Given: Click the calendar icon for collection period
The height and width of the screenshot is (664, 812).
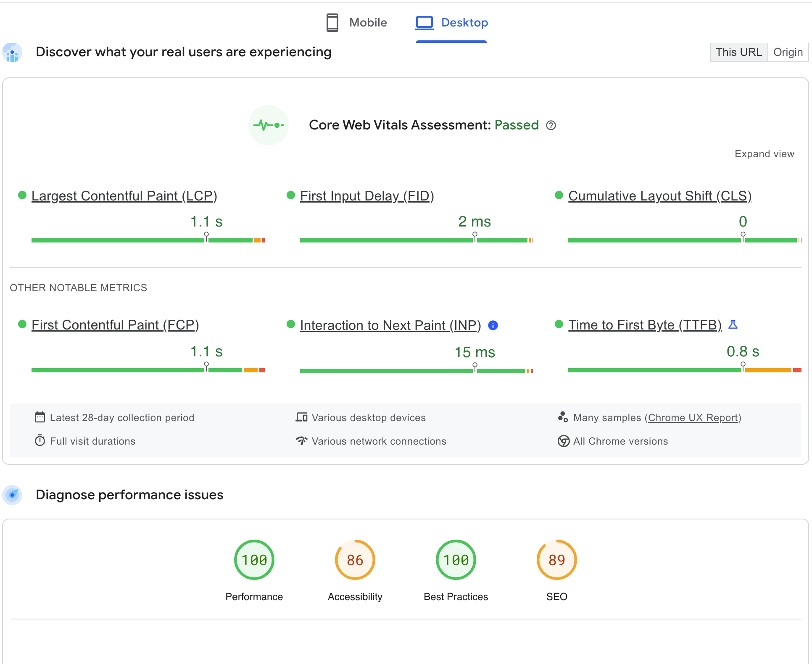Looking at the screenshot, I should pos(40,417).
